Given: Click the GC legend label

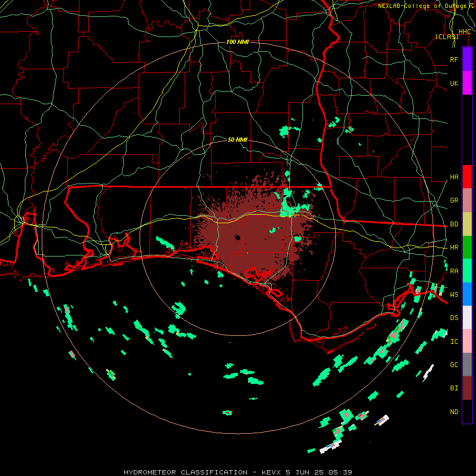Looking at the screenshot, I should tap(454, 365).
